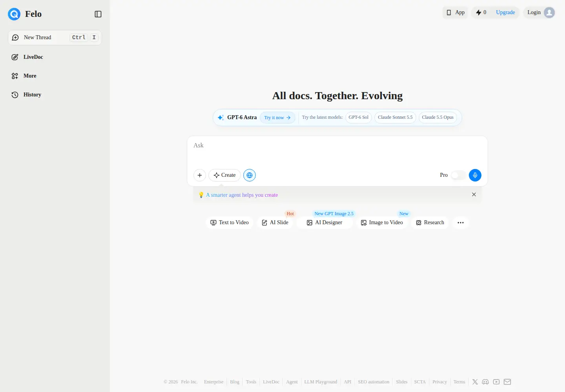
Task: Open the Blog footer link
Action: pos(235,382)
